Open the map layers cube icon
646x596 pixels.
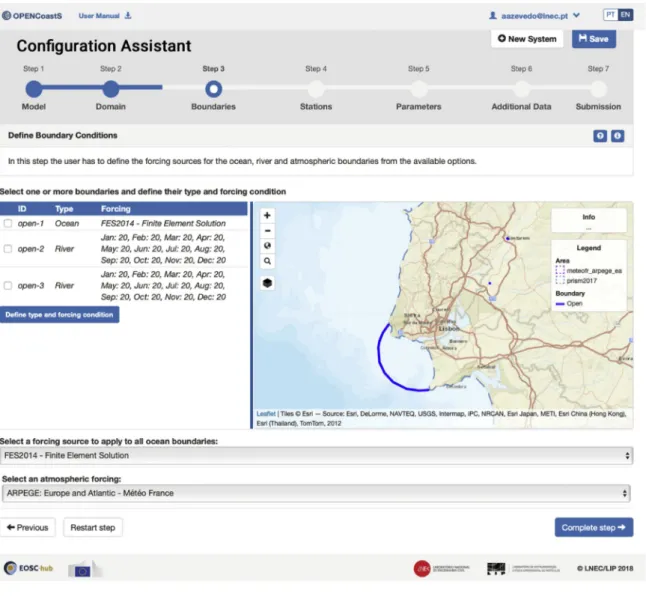(x=267, y=283)
